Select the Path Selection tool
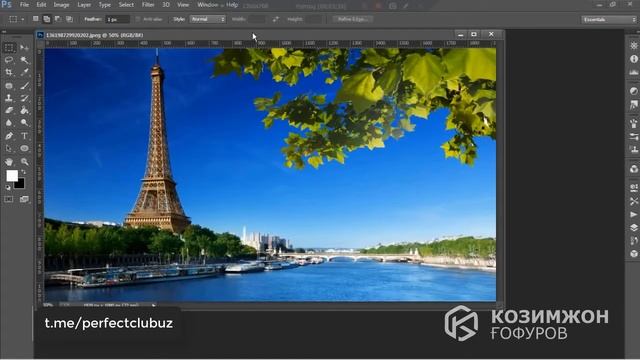640x360 pixels. 9,148
